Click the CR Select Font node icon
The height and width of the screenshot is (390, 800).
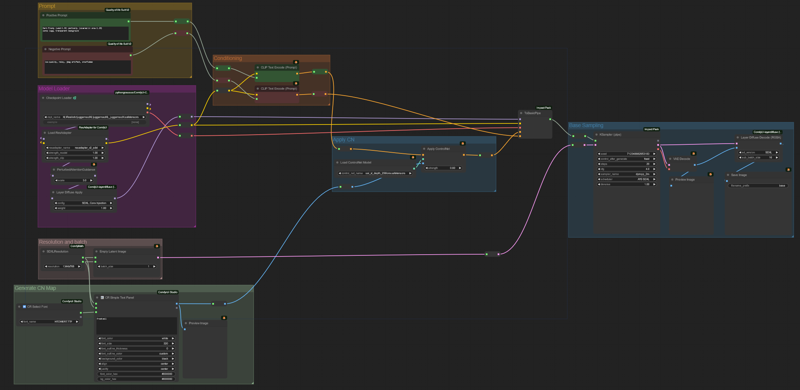point(24,307)
